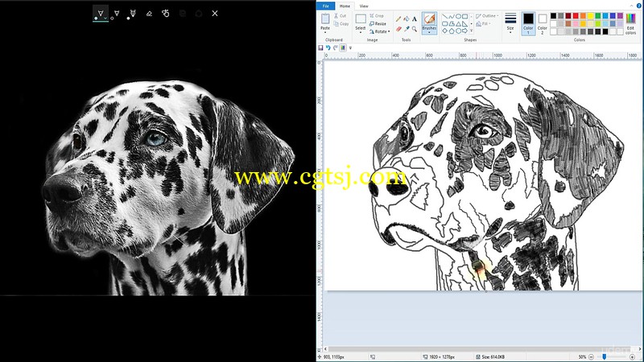This screenshot has width=644, height=362.
Task: Click the Cut button
Action: tap(340, 16)
